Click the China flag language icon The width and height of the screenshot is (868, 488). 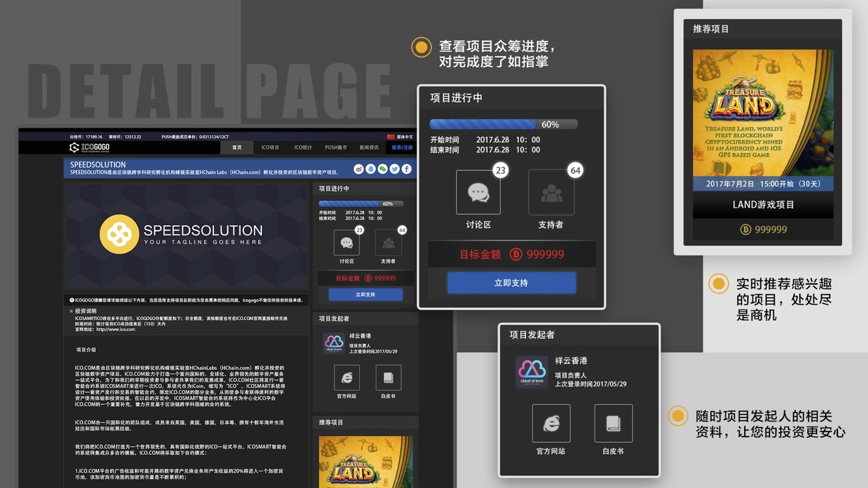pos(391,137)
